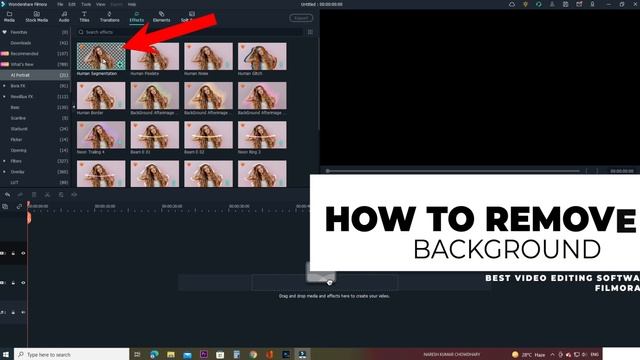Select Downloads category
This screenshot has height=360, width=640.
click(35, 43)
